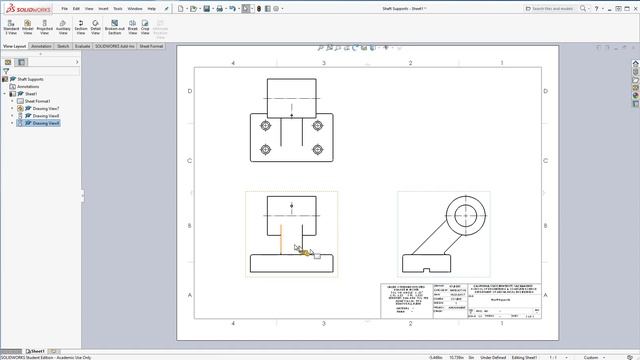Click the SOLIDWORKS Resources home icon

[636, 63]
